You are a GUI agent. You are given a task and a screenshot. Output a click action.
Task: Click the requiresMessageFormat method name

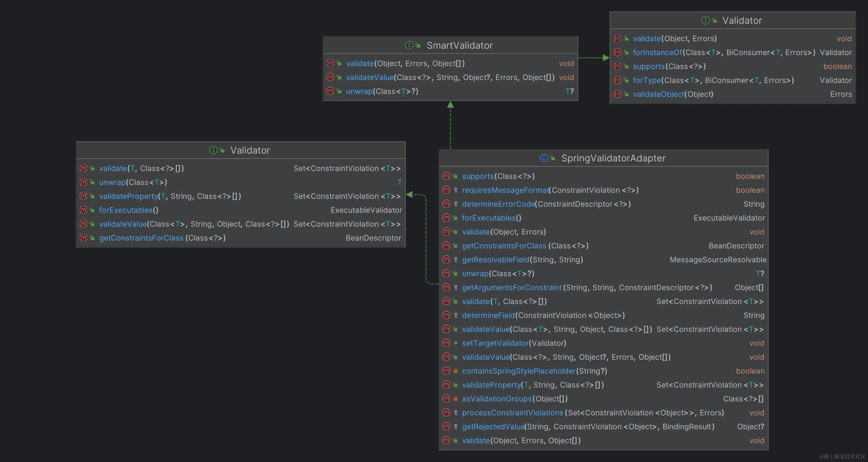[x=505, y=190]
